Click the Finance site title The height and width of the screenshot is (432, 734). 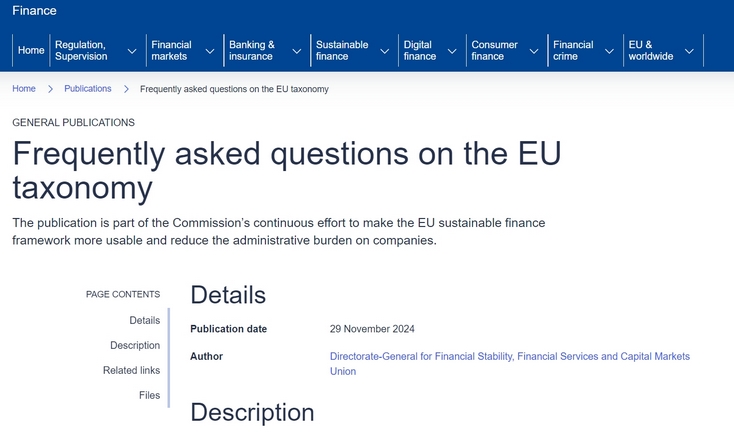coord(34,11)
